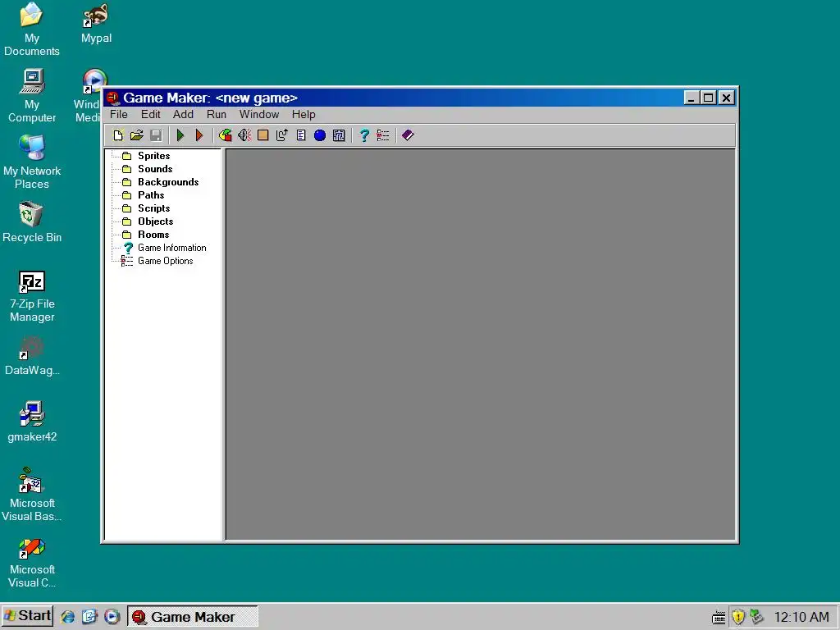Open help with purple book icon
Image resolution: width=840 pixels, height=630 pixels.
(408, 135)
